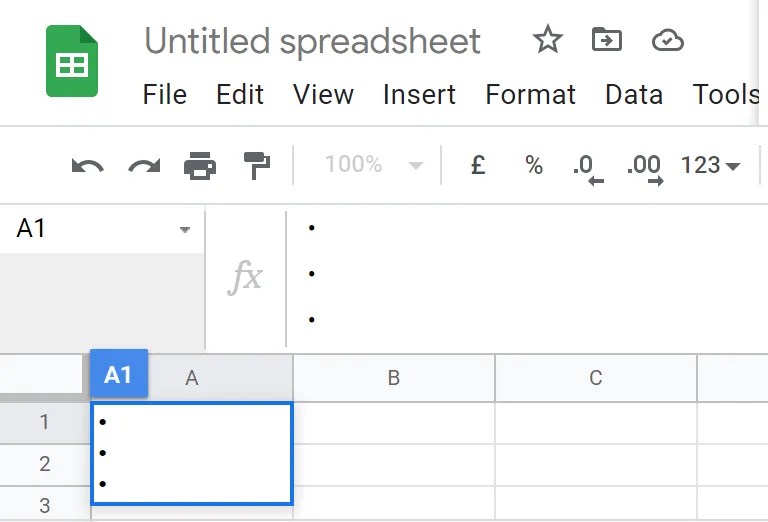Select row 1 header
768x522 pixels.
click(45, 422)
